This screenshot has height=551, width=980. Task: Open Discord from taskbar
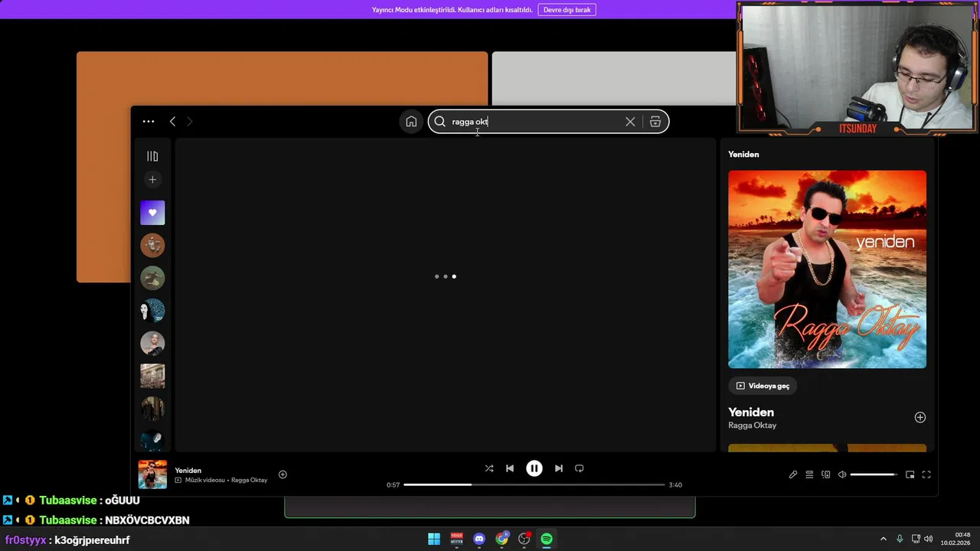[479, 539]
